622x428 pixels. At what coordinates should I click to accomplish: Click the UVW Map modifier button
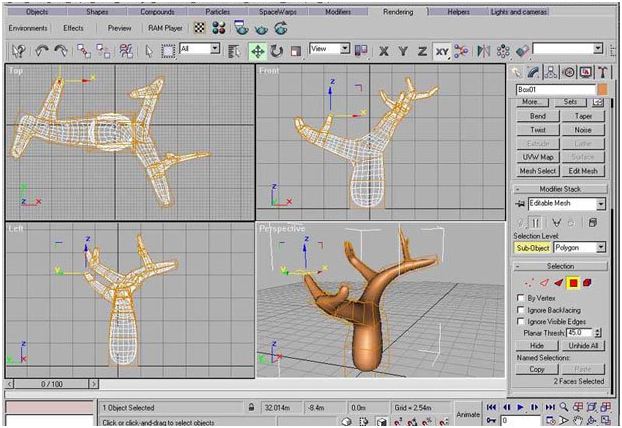click(x=538, y=157)
